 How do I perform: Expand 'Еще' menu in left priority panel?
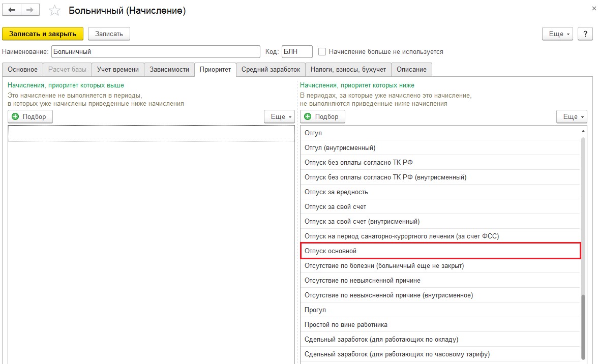279,116
